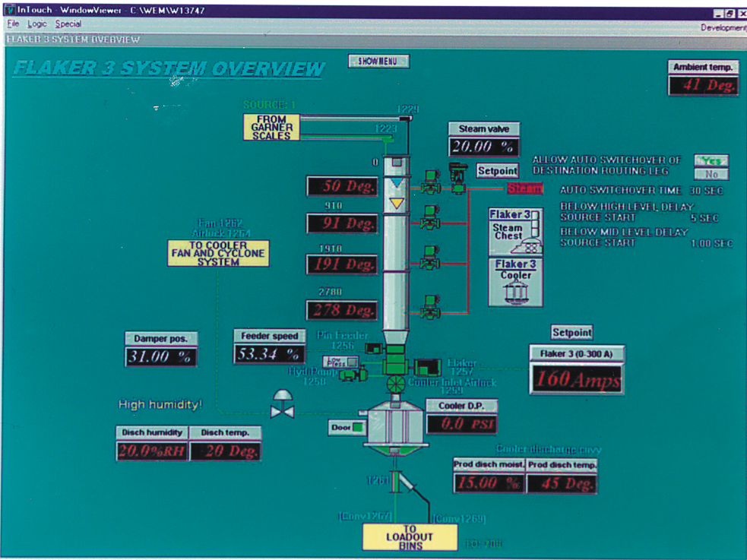This screenshot has width=747, height=560.
Task: Click the Cooler Inlet Airlock symbol
Action: click(x=396, y=384)
